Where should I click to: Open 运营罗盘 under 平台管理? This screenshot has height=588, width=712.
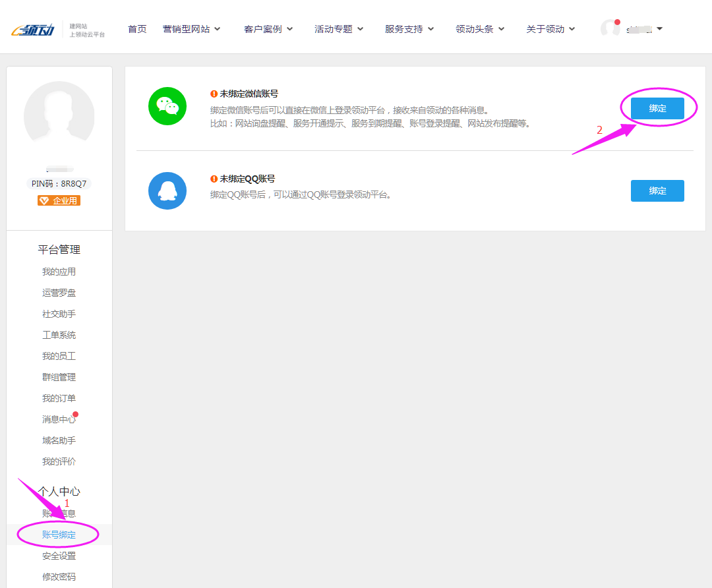click(x=59, y=292)
